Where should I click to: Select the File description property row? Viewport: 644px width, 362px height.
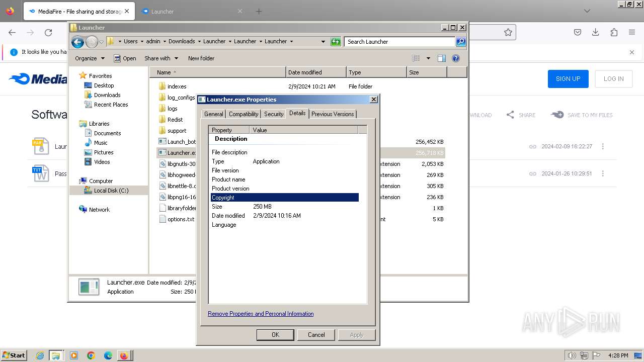click(x=284, y=152)
